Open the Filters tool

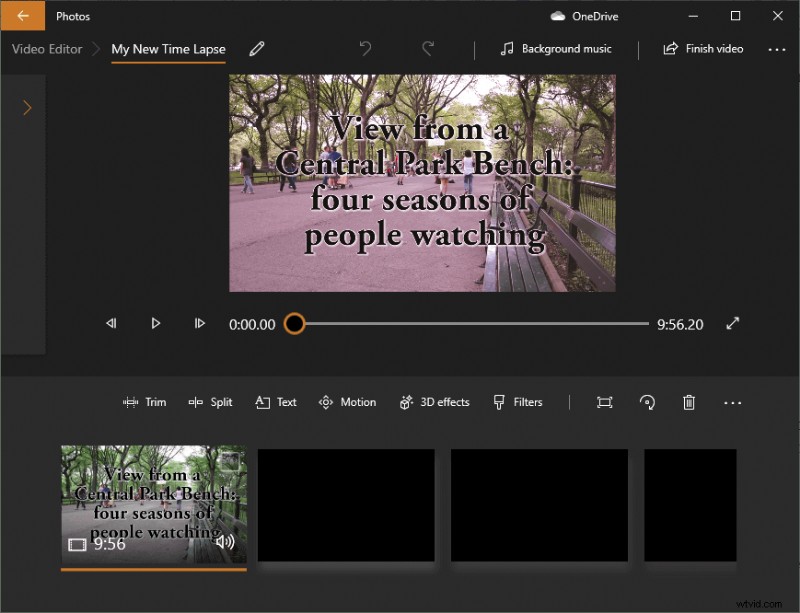pos(517,402)
